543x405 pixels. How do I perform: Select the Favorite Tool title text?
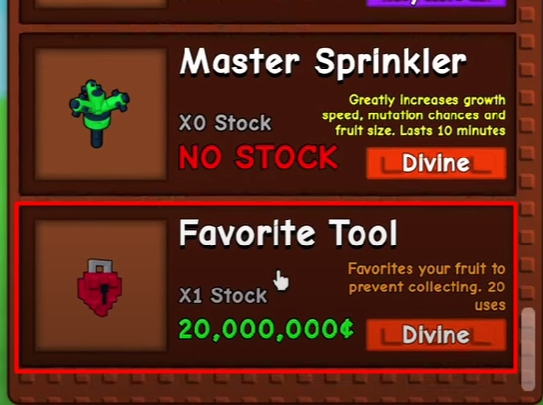tap(288, 233)
